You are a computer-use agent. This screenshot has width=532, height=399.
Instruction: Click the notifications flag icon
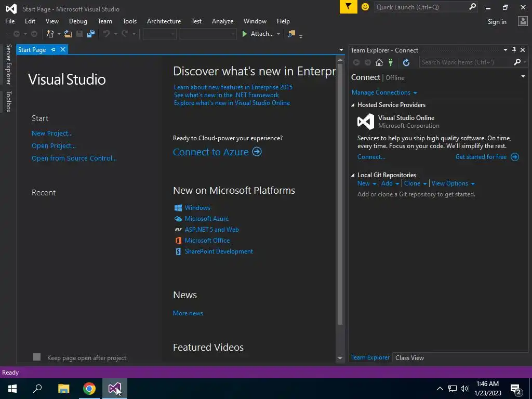[x=349, y=7]
